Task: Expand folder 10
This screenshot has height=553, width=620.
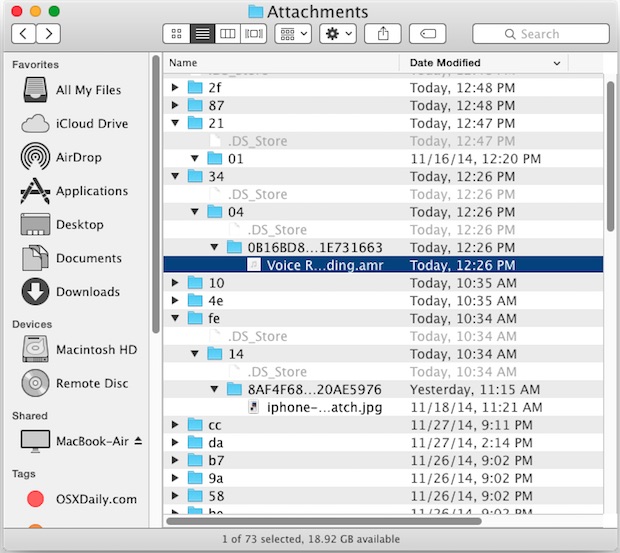Action: 175,283
